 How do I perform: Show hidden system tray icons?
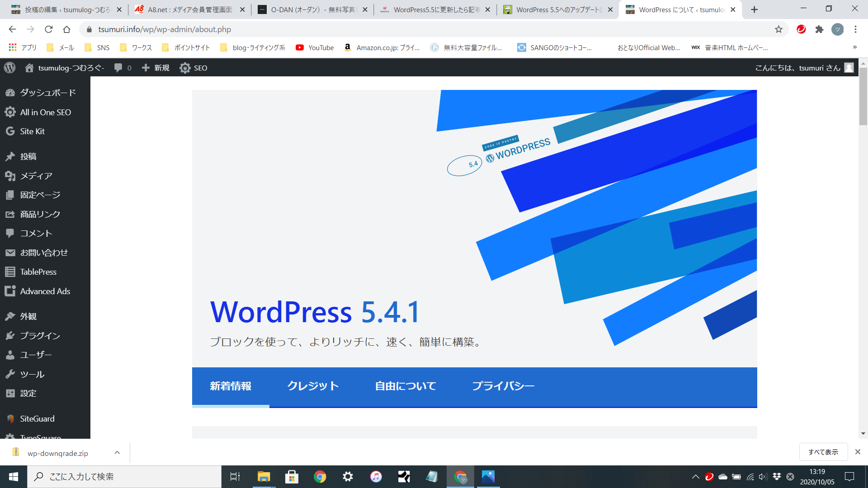point(696,477)
